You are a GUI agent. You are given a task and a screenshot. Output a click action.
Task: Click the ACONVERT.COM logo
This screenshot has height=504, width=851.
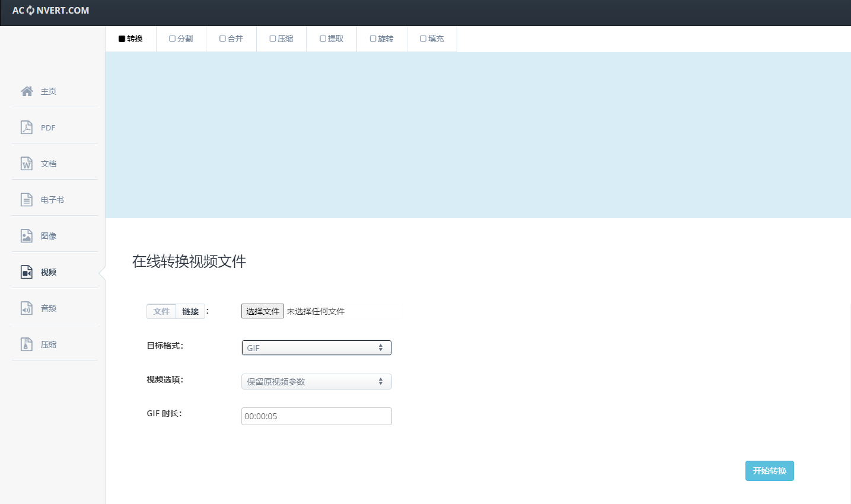(x=51, y=11)
